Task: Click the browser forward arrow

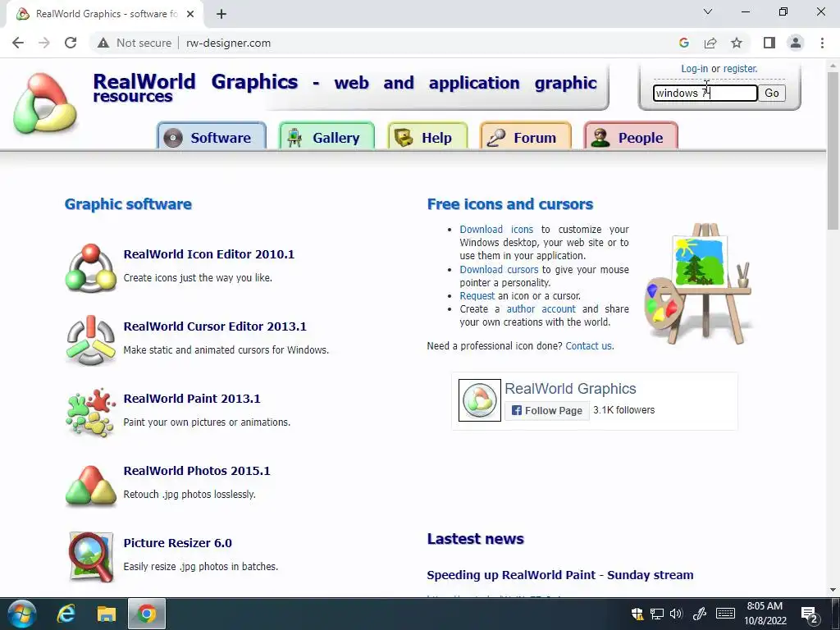Action: 44,43
